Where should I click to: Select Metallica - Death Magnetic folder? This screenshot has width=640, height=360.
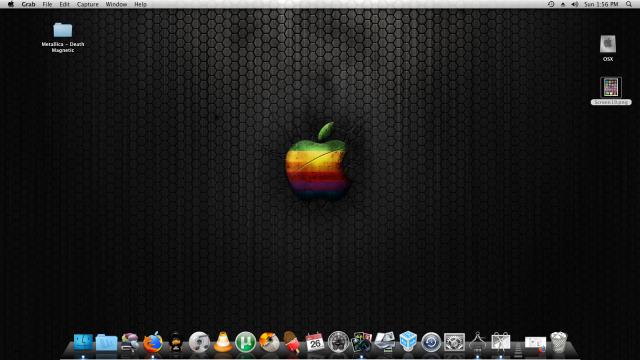(x=62, y=38)
